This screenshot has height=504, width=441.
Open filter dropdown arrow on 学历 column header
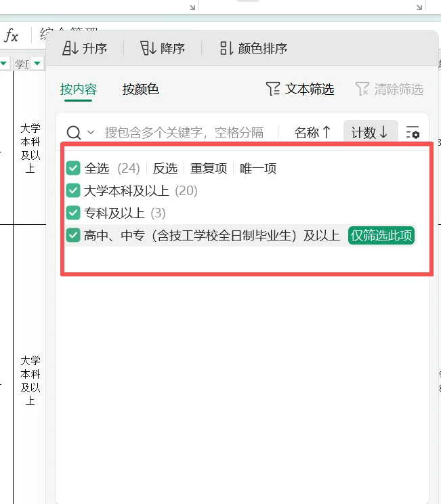point(37,63)
